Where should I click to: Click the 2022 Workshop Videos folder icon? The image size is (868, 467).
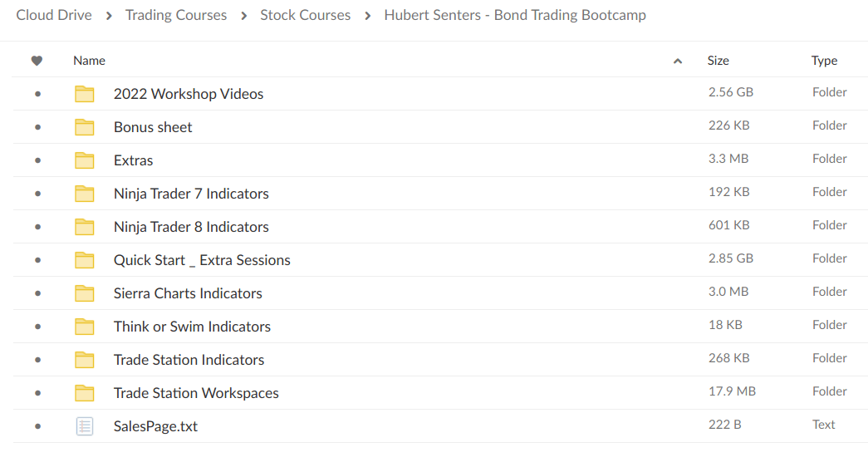pos(84,94)
